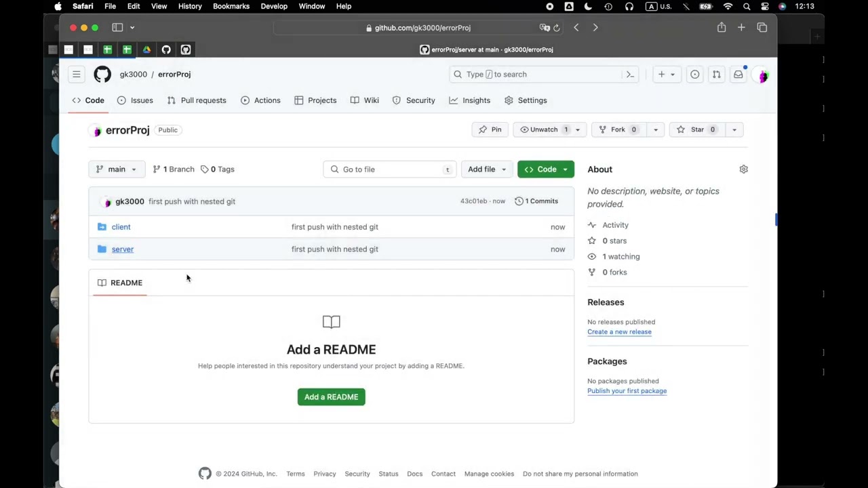Show Safari tab overview

(762, 28)
